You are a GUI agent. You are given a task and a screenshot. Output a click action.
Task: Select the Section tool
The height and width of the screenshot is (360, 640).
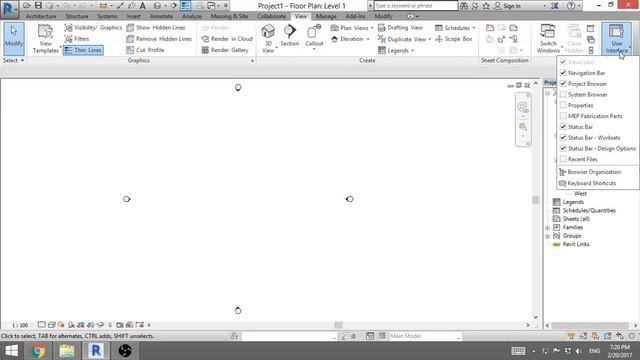(x=290, y=36)
